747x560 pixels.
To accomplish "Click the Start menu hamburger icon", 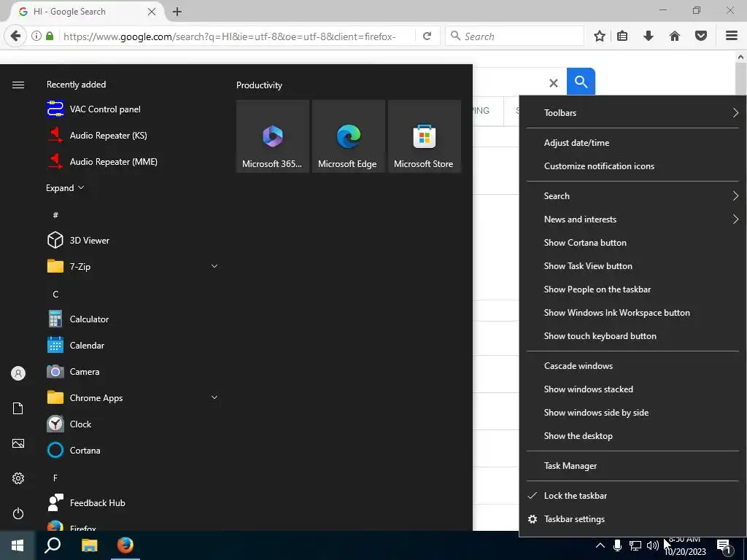I will (18, 85).
